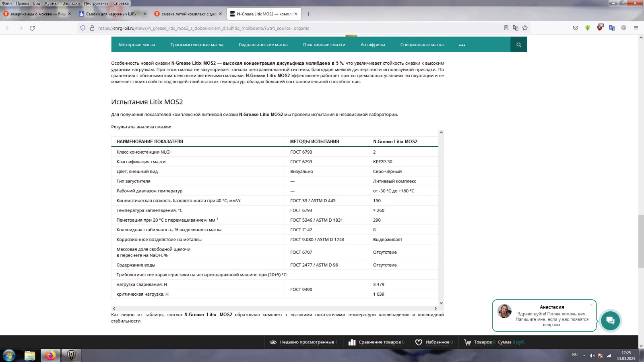644x362 pixels.
Task: Open Моторные масла category
Action: tap(137, 45)
